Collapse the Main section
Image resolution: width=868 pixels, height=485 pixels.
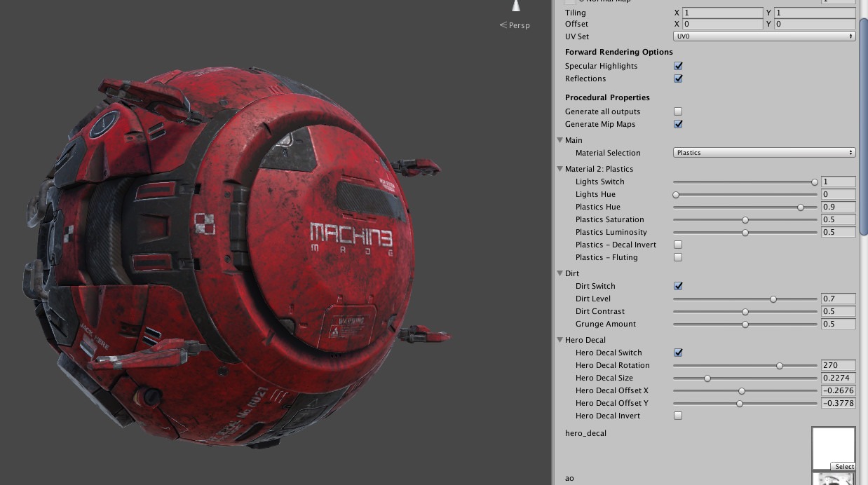pyautogui.click(x=560, y=140)
